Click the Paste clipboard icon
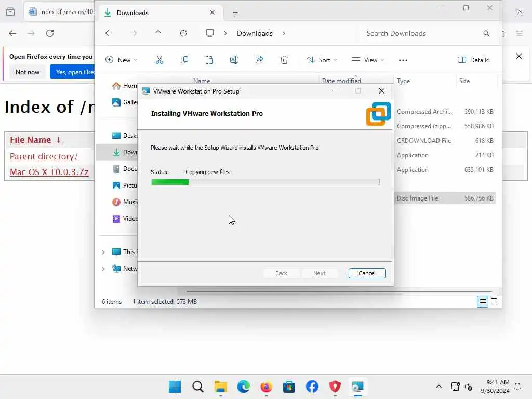The height and width of the screenshot is (399, 532). (209, 60)
